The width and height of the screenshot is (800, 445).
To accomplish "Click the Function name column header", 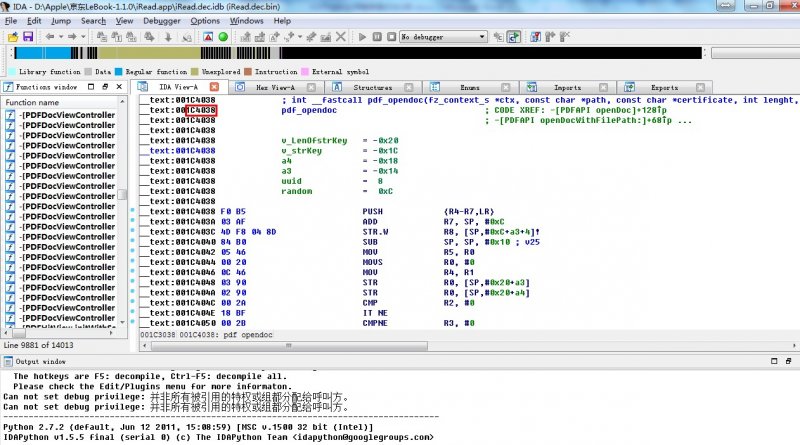I will 60,103.
